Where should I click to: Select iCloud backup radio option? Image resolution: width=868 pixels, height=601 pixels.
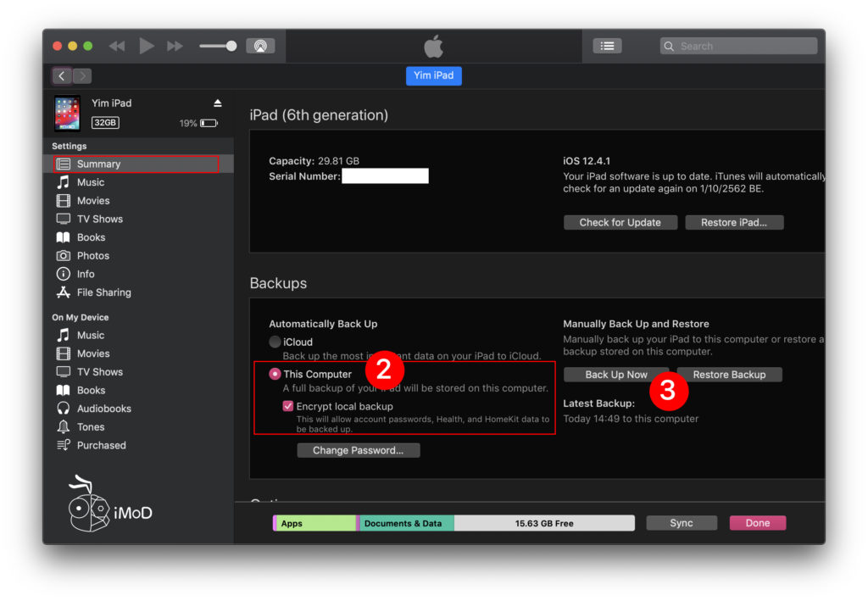(275, 342)
